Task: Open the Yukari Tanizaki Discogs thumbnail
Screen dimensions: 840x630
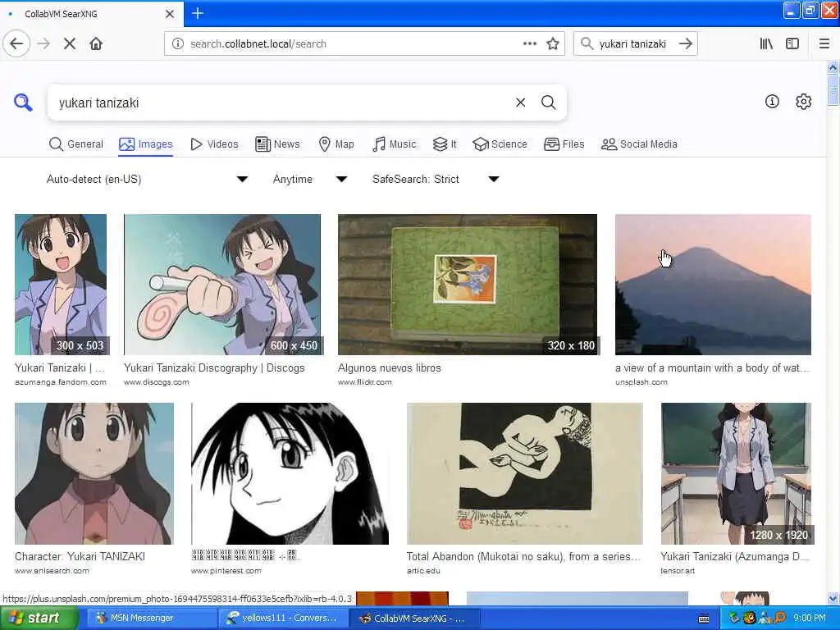Action: 222,285
